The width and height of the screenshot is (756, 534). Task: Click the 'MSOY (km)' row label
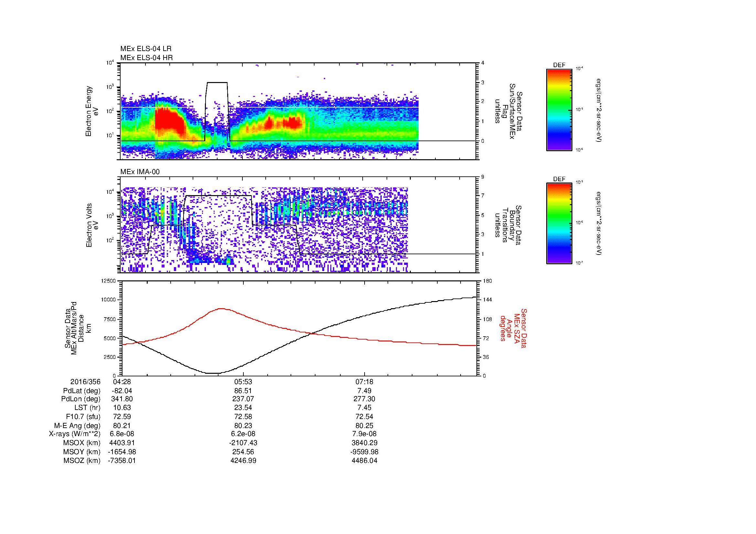click(x=82, y=452)
